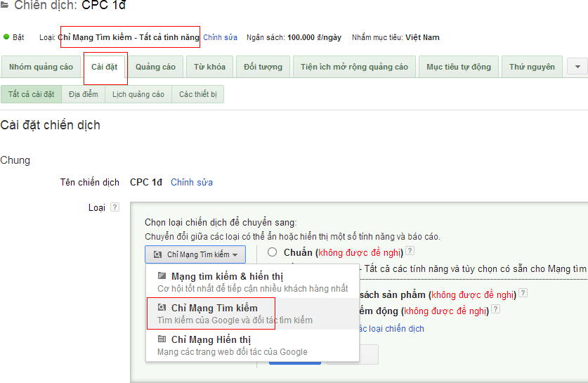Click the Nhắm mục tiêu Việt Nam text
Screen dimensions: 588x383
(x=396, y=37)
